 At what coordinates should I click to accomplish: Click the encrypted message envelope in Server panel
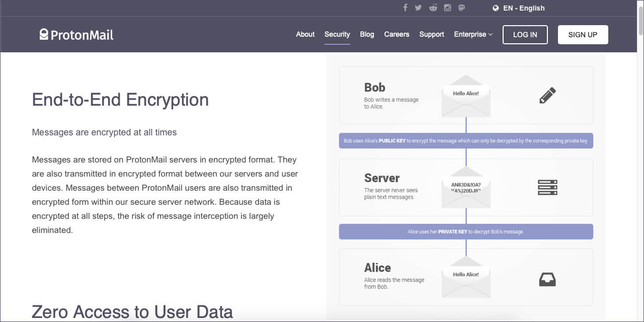coord(466,188)
